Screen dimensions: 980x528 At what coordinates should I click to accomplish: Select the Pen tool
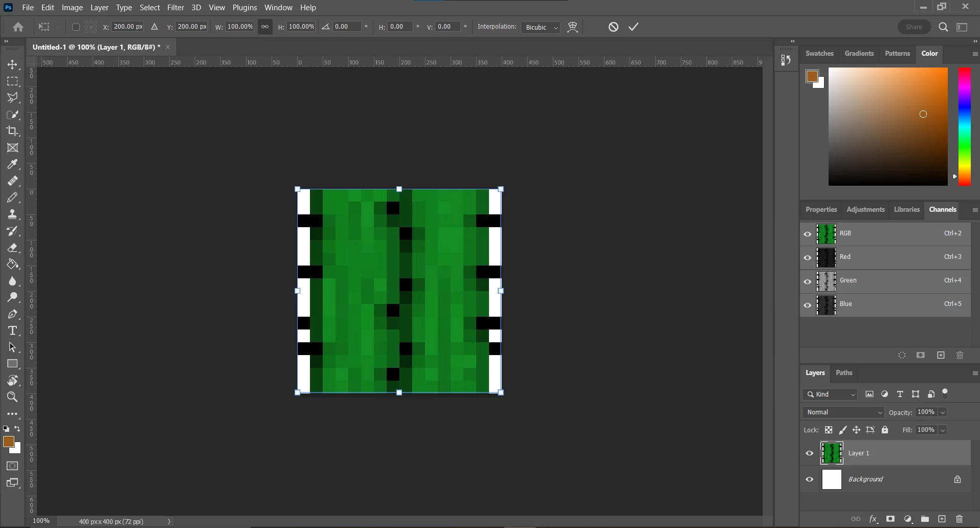pos(13,314)
